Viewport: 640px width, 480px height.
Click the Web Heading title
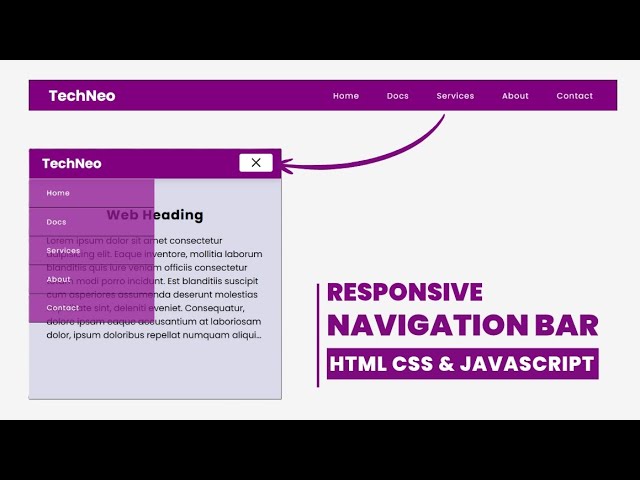[x=155, y=215]
